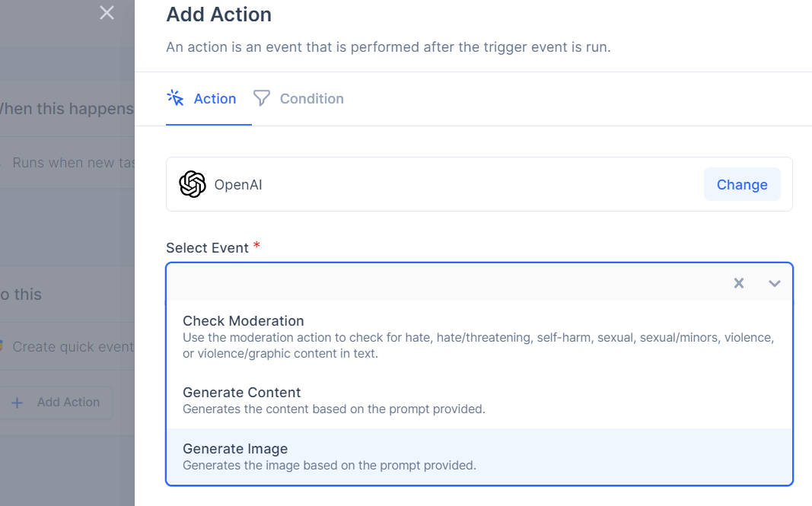The height and width of the screenshot is (506, 812).
Task: Choose the Generate Content event option
Action: [479, 400]
